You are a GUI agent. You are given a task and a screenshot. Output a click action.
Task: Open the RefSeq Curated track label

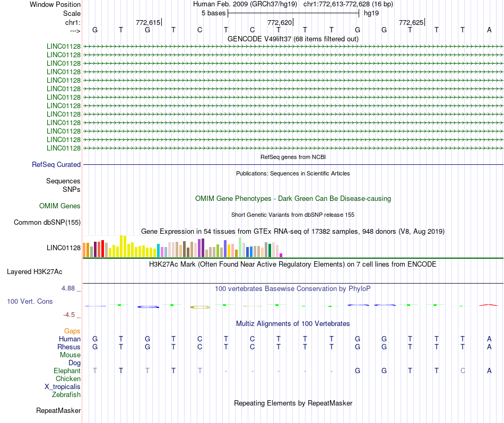tap(56, 164)
